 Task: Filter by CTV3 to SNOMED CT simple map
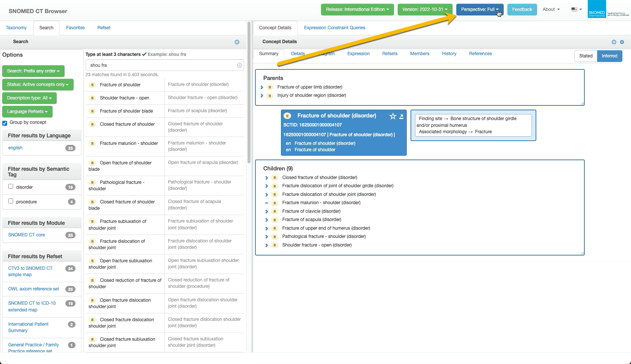(x=30, y=271)
